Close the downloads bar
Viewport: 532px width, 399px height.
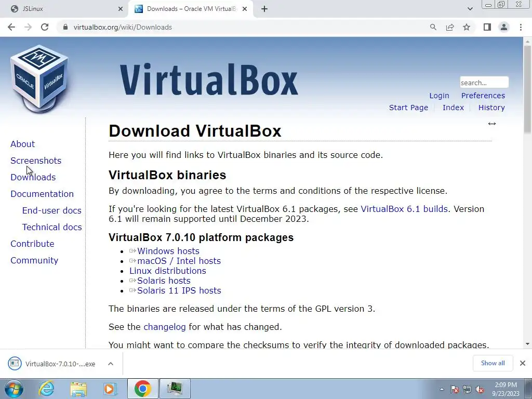(x=523, y=363)
